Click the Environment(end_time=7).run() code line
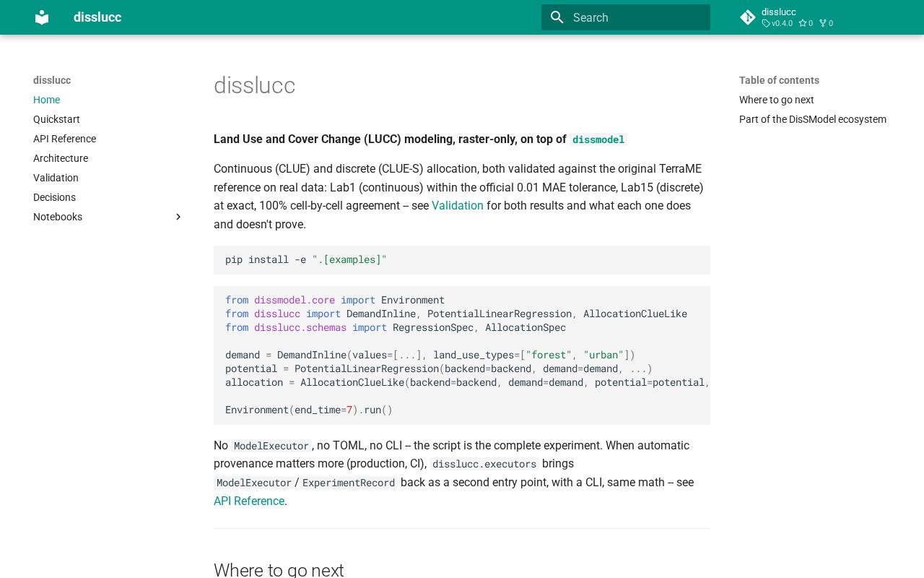Viewport: 924px width, 578px height. [309, 410]
